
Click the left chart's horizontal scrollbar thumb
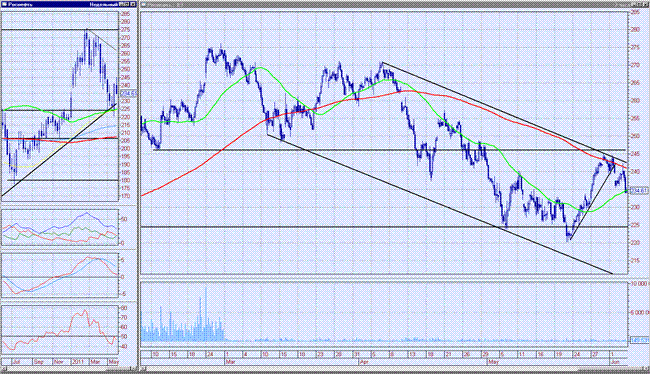pos(118,368)
